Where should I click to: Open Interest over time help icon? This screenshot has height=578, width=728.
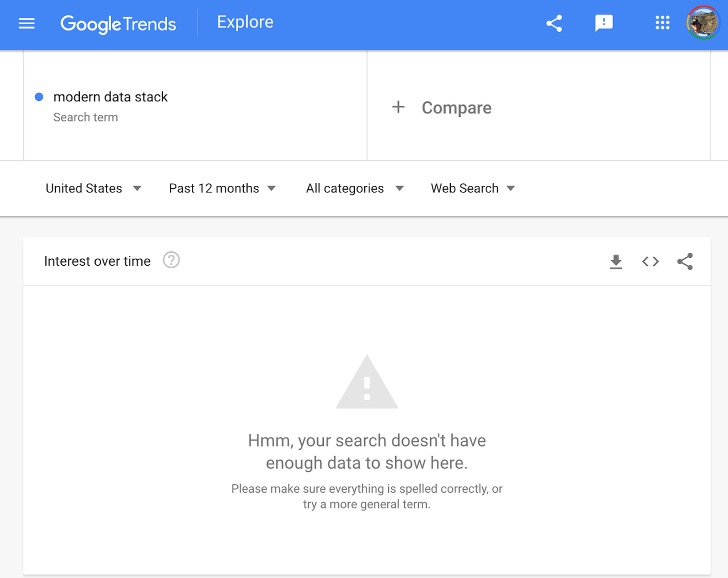[171, 260]
